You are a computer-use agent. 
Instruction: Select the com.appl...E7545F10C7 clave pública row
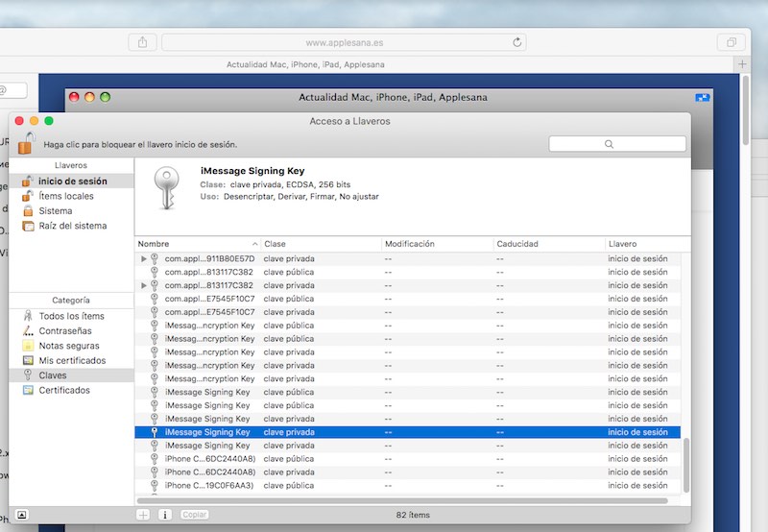tap(407, 299)
